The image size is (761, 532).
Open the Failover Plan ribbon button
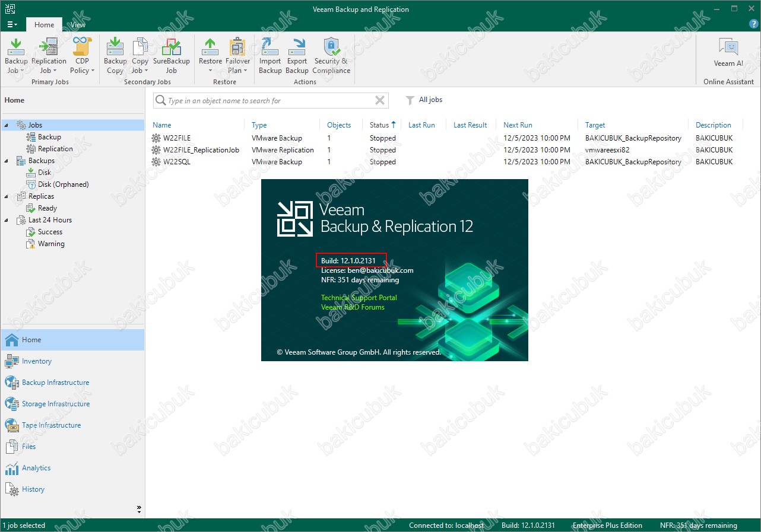pos(238,56)
